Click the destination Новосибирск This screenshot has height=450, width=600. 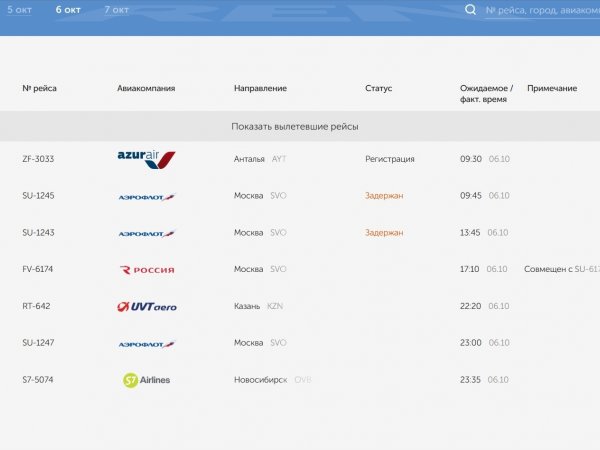(261, 380)
